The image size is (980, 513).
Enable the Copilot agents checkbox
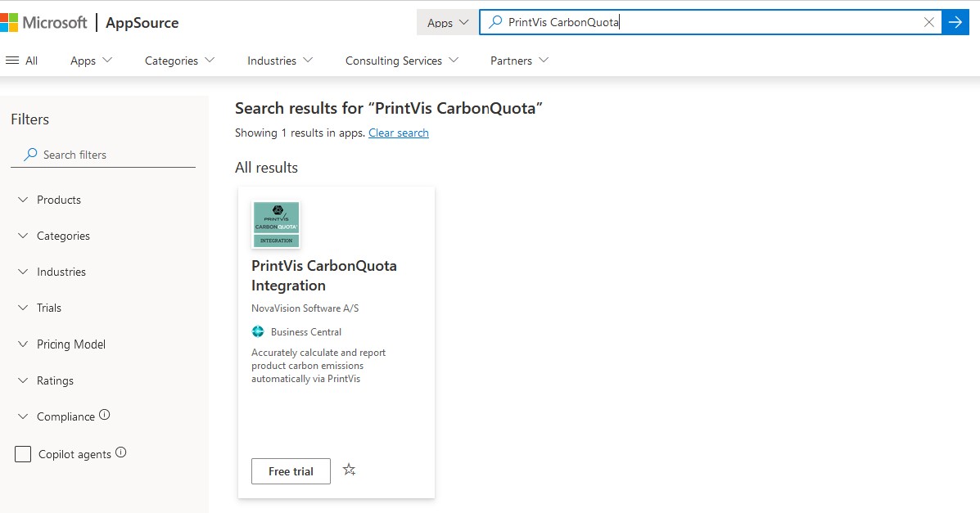pos(23,453)
